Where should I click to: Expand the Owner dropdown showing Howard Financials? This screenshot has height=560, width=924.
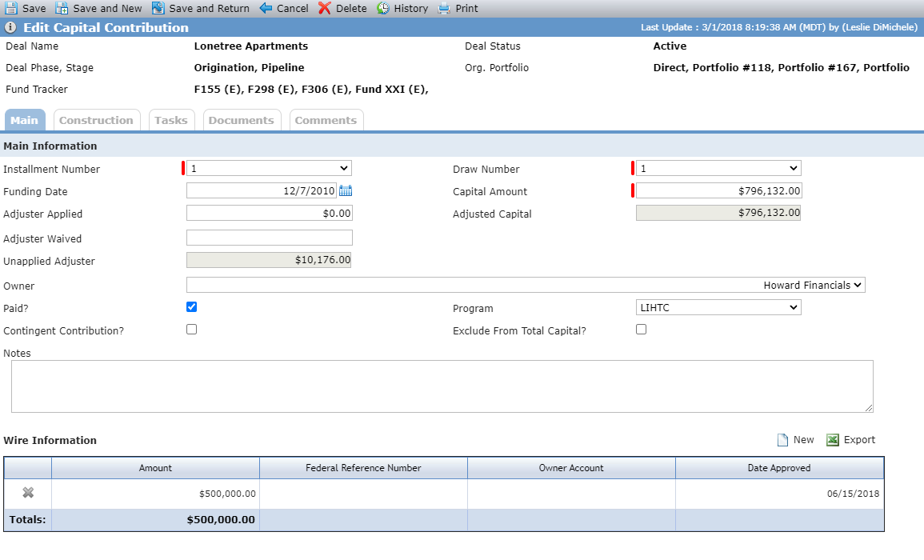point(526,285)
